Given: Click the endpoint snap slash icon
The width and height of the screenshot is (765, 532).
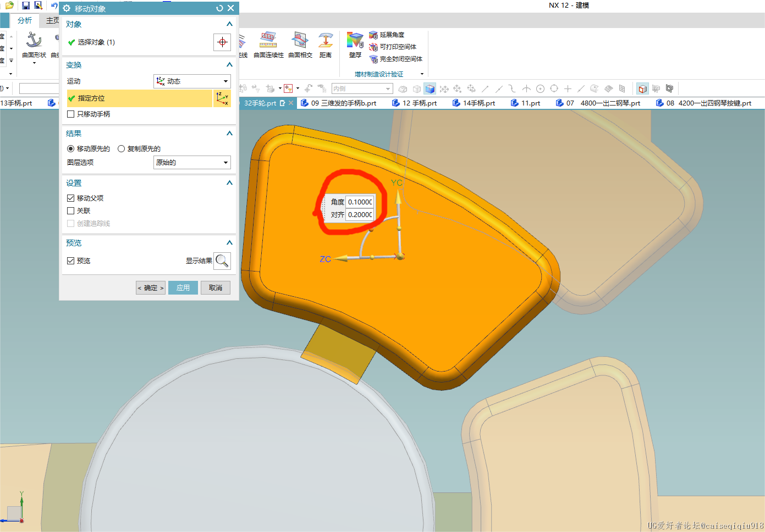Looking at the screenshot, I should (x=485, y=88).
